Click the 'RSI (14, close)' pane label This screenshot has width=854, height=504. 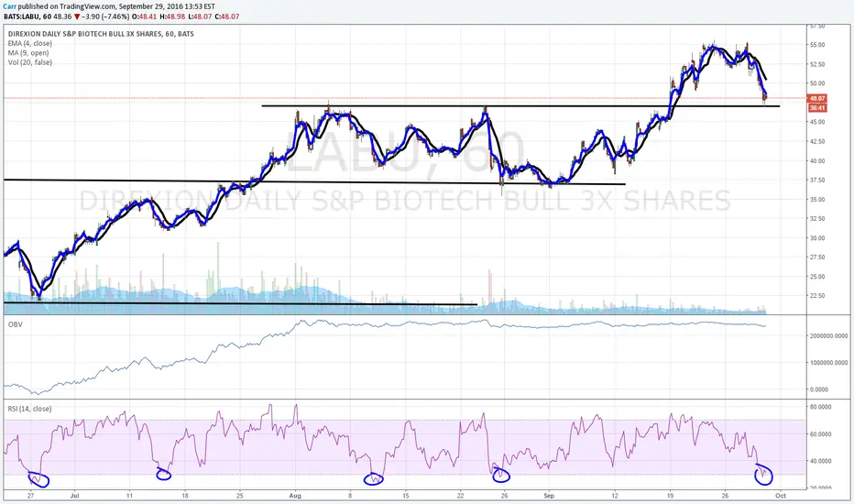point(29,409)
